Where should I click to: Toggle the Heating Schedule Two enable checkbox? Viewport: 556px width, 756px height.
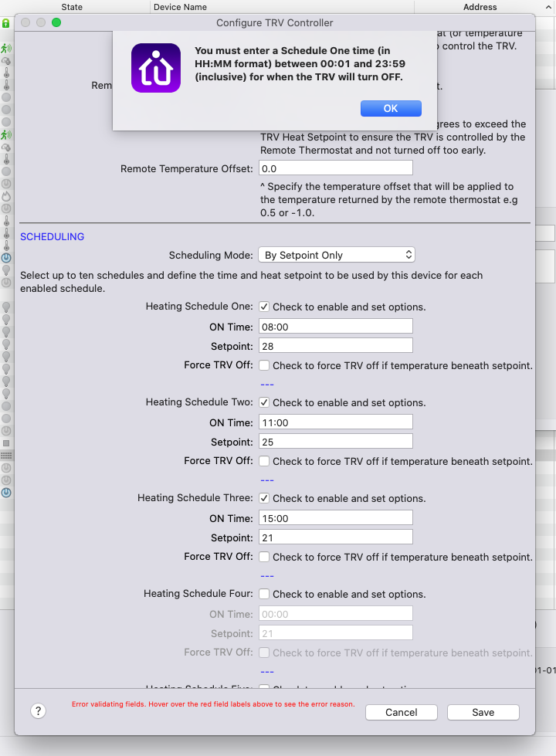click(x=264, y=402)
